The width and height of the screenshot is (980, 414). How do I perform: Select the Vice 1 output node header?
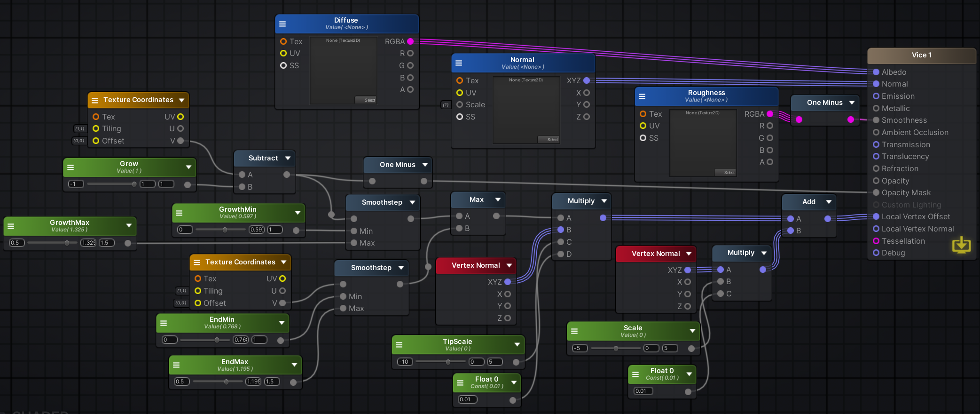(x=921, y=55)
